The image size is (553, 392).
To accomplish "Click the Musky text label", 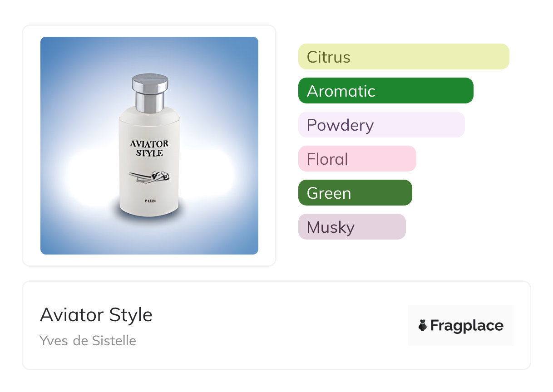I will tap(331, 227).
